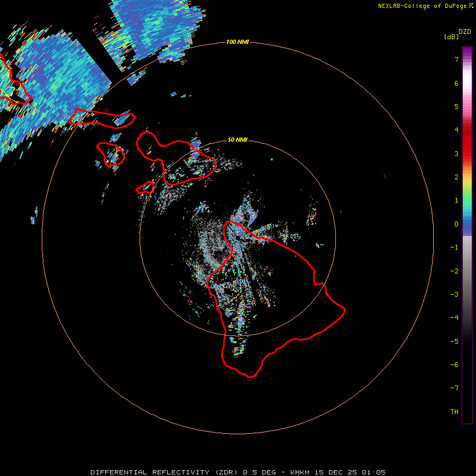Viewport: 476px width, 476px height.
Task: Click the 7 value on the color scale
Action: point(456,59)
